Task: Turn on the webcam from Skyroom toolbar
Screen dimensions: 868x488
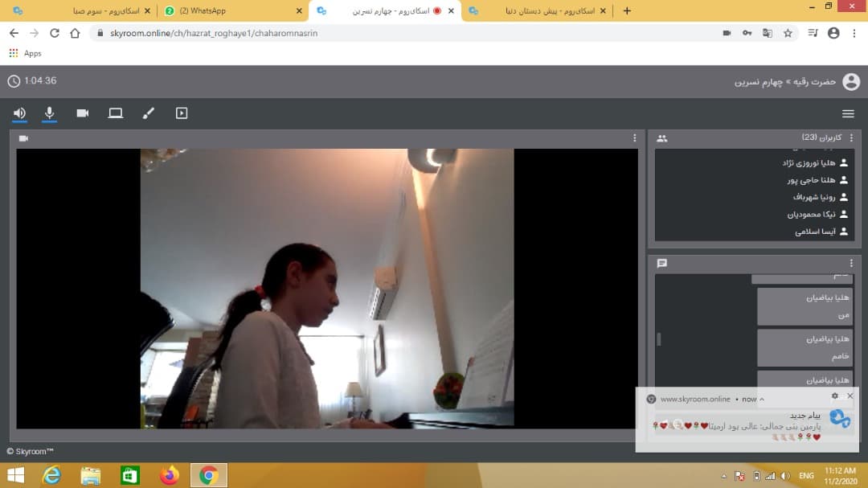Action: 83,113
